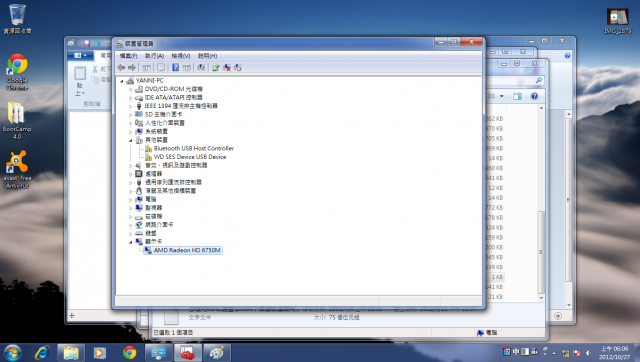Select the 音效，視訊及遊戲控制器 row
This screenshot has height=362, width=640.
coord(176,166)
